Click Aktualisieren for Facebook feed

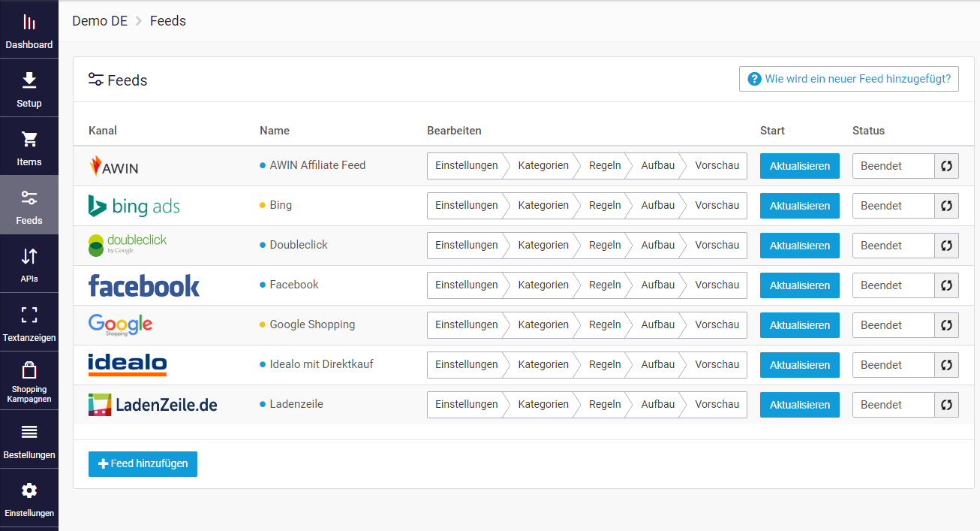(800, 285)
